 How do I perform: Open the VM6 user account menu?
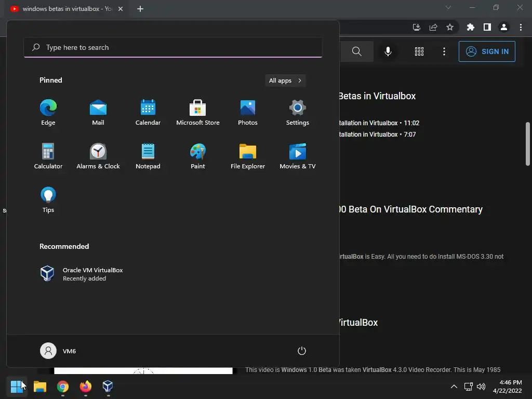(58, 351)
